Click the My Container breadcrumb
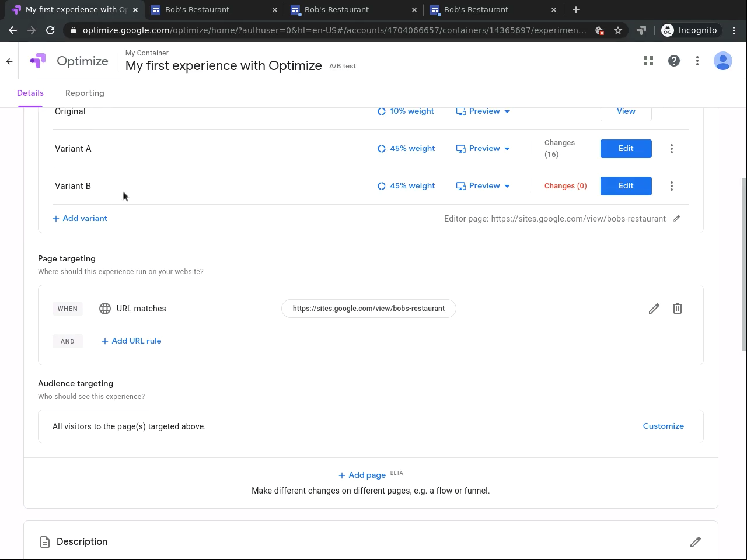This screenshot has height=560, width=747. [x=147, y=53]
